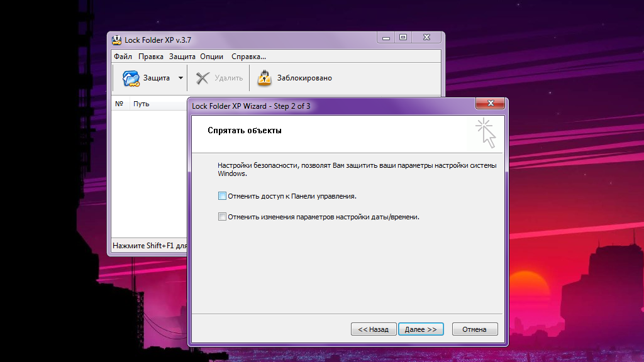The height and width of the screenshot is (362, 644).
Task: Click the Защита folder-key toolbar icon
Action: pos(131,78)
